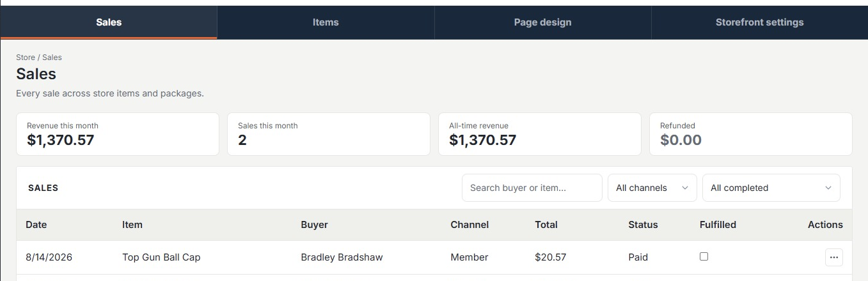868x281 pixels.
Task: Click the Paid status cell
Action: tap(638, 257)
